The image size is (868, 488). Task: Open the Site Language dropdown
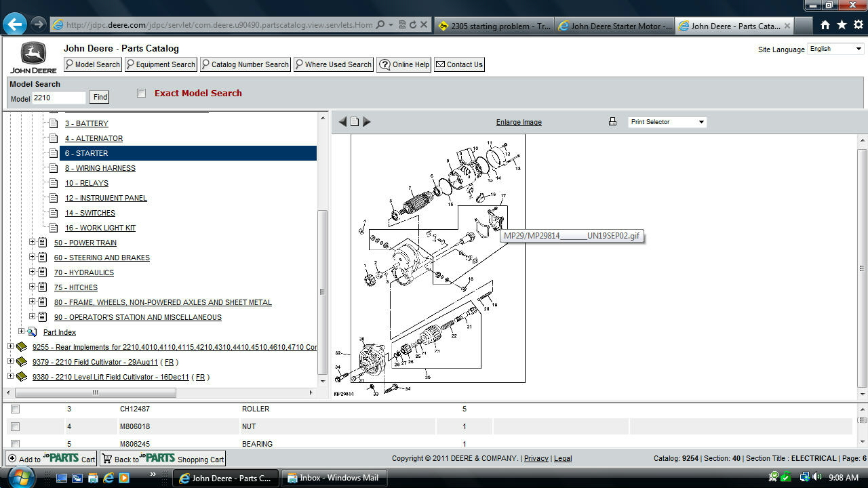(836, 49)
